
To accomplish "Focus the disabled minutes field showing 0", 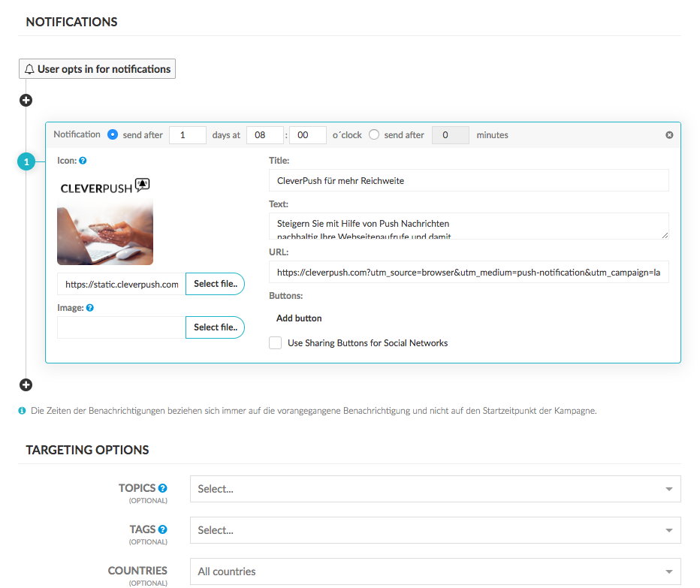I will point(451,135).
